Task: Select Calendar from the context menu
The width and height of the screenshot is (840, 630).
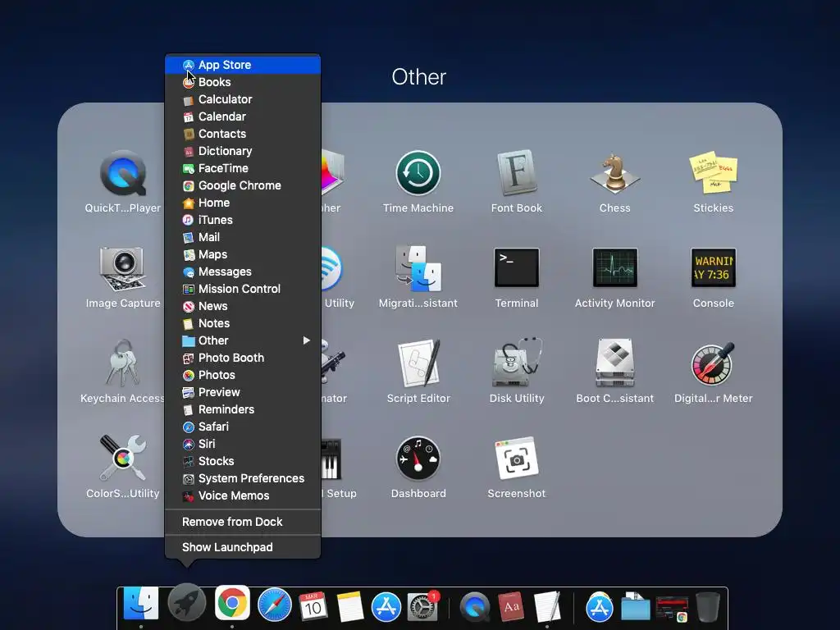Action: point(243,116)
